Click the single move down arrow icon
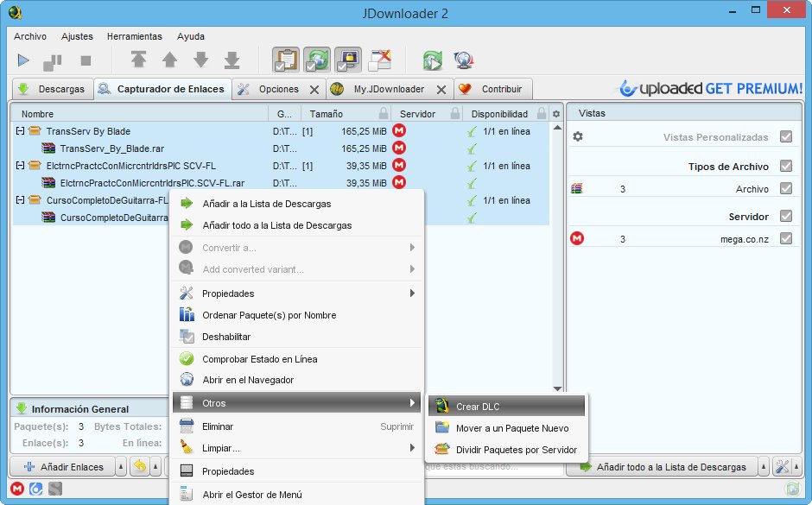812x505 pixels. tap(200, 60)
